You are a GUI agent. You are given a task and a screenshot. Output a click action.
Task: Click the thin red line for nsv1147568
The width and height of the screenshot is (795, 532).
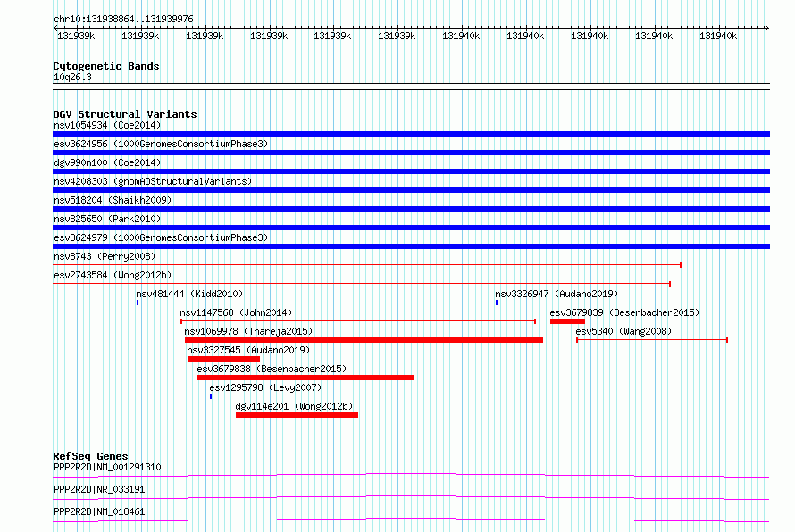pos(358,321)
